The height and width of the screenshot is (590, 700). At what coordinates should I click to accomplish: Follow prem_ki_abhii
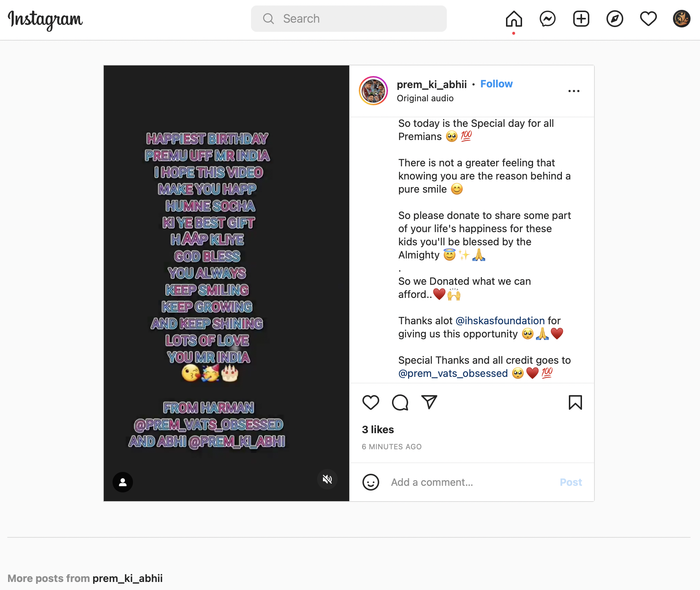tap(496, 84)
